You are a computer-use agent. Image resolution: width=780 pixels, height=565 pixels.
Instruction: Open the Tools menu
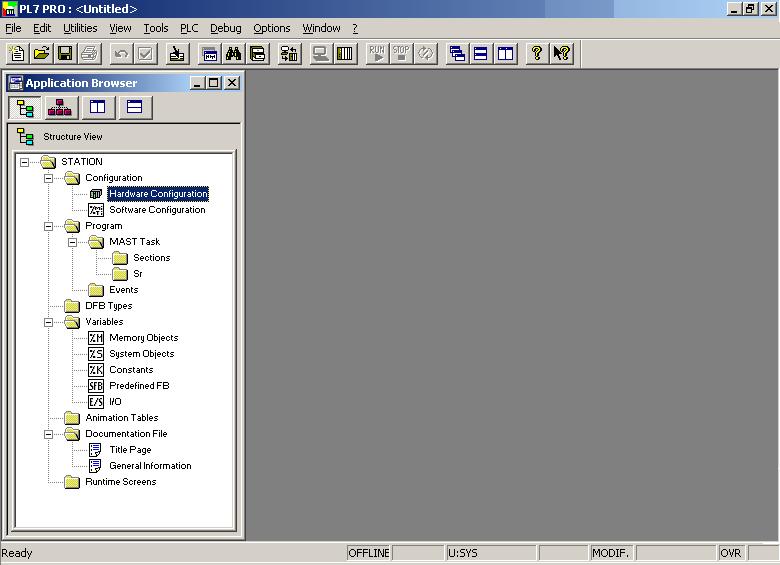coord(156,28)
